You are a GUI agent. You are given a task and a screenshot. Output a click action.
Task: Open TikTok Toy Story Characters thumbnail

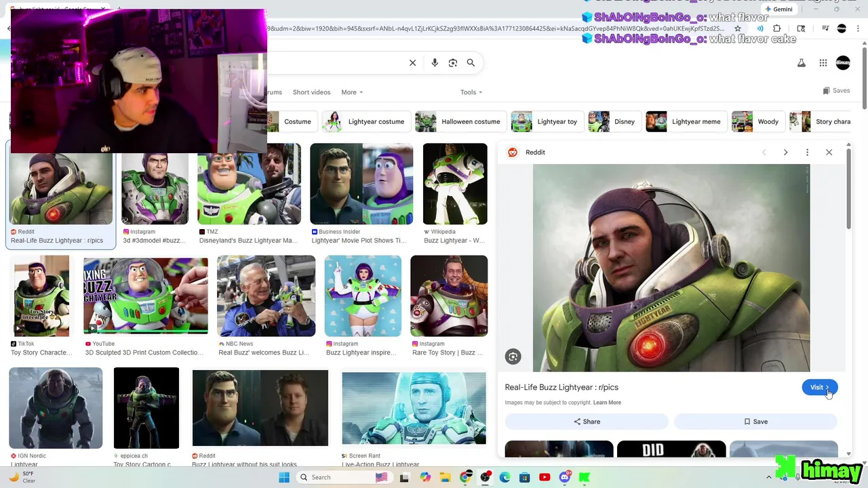(x=41, y=296)
